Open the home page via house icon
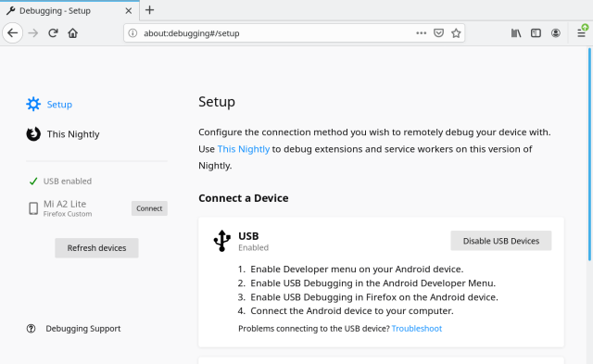This screenshot has width=593, height=364. pyautogui.click(x=72, y=33)
